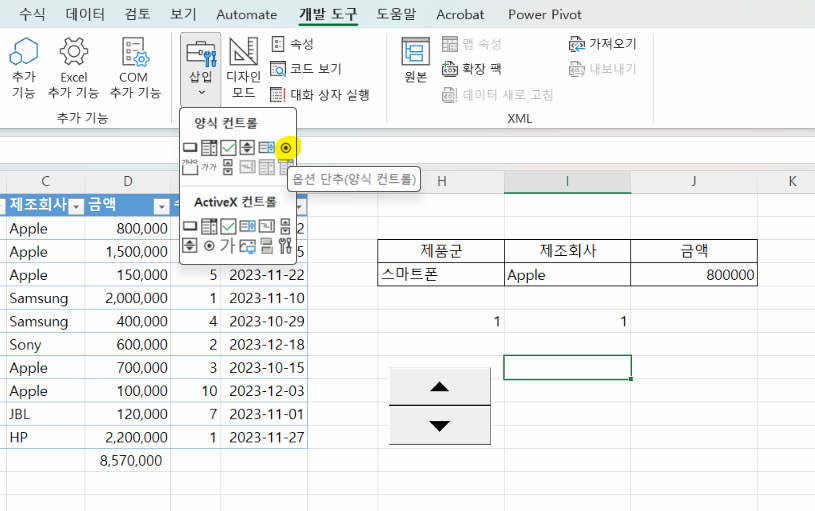
Task: Open the Automate ribbon tab
Action: pos(247,14)
